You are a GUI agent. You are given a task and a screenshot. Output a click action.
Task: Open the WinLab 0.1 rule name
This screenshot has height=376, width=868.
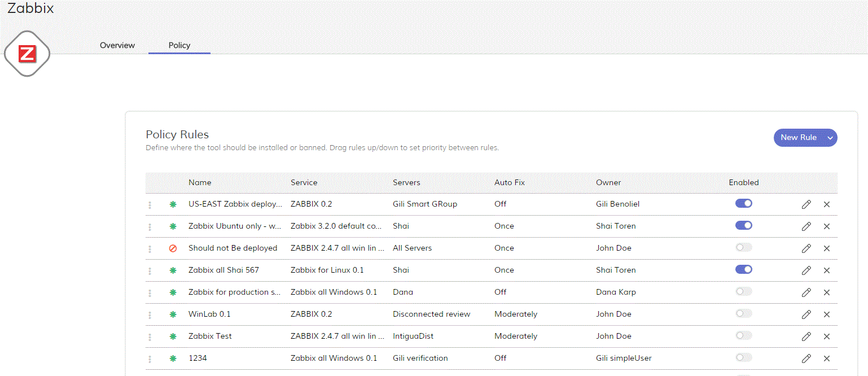coord(209,314)
